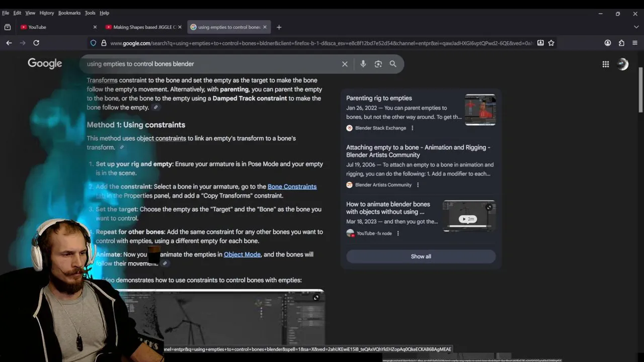
Task: Open How to animate blender bones result
Action: (x=388, y=208)
